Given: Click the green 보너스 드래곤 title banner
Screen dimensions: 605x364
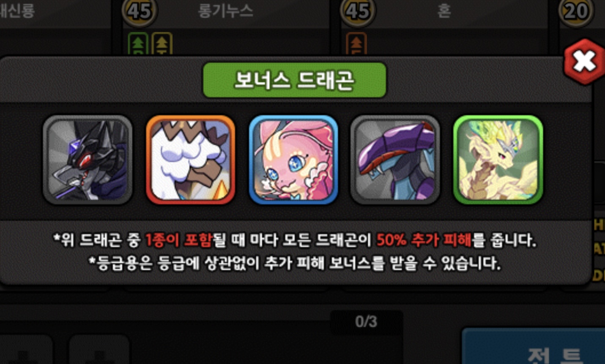Looking at the screenshot, I should 294,80.
